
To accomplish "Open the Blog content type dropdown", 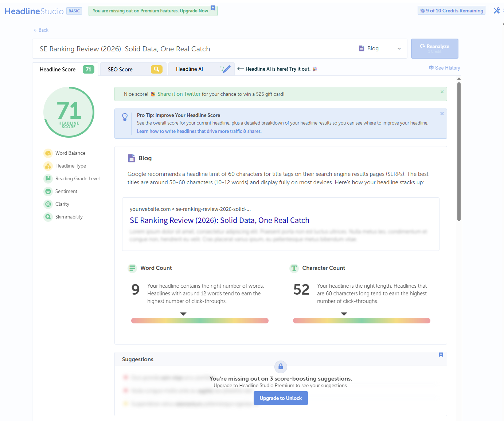I will 380,48.
